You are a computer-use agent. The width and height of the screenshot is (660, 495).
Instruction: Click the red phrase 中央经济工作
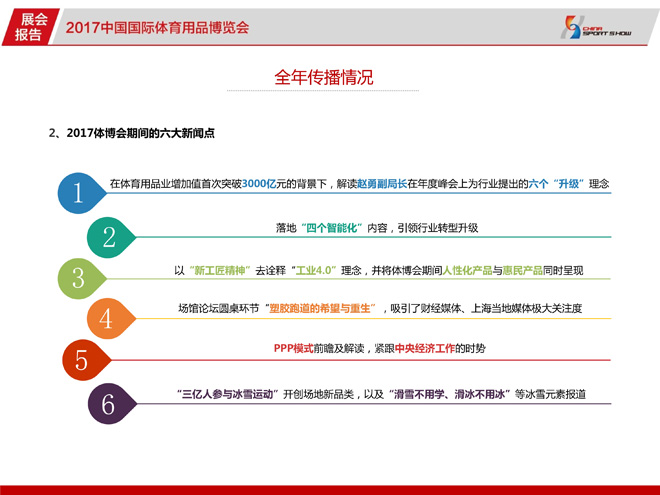(x=425, y=349)
